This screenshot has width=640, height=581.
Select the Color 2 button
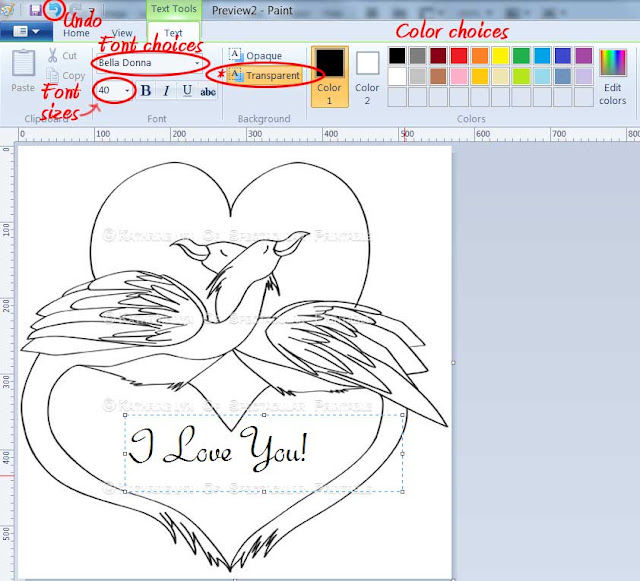[367, 78]
